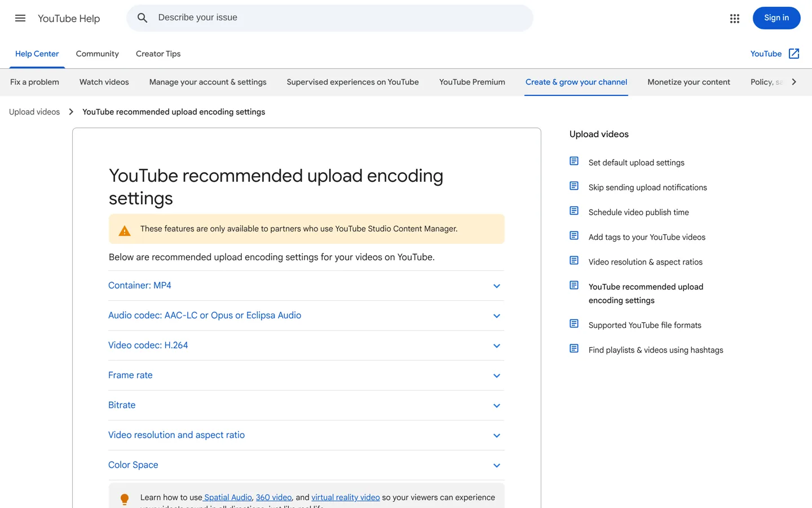Open Supervised experiences on YouTube category
This screenshot has height=508, width=812.
point(353,82)
